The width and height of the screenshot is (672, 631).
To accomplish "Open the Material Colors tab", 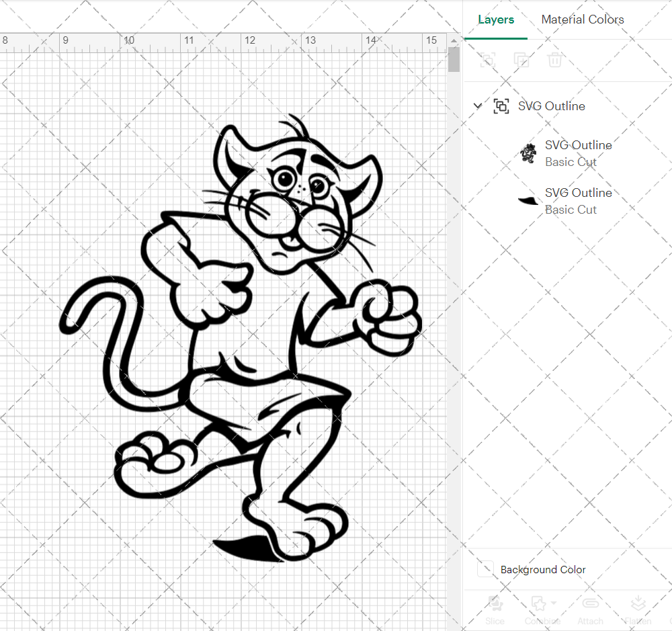I will (x=583, y=19).
